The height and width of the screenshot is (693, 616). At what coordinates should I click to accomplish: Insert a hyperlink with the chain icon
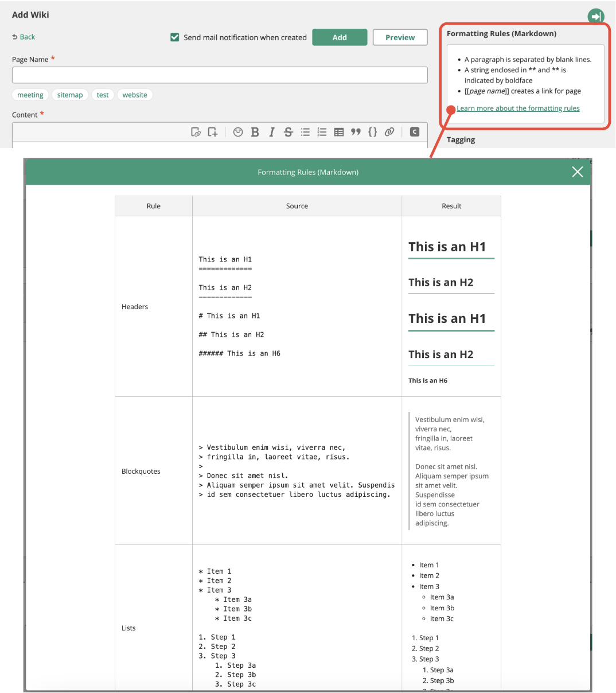389,132
